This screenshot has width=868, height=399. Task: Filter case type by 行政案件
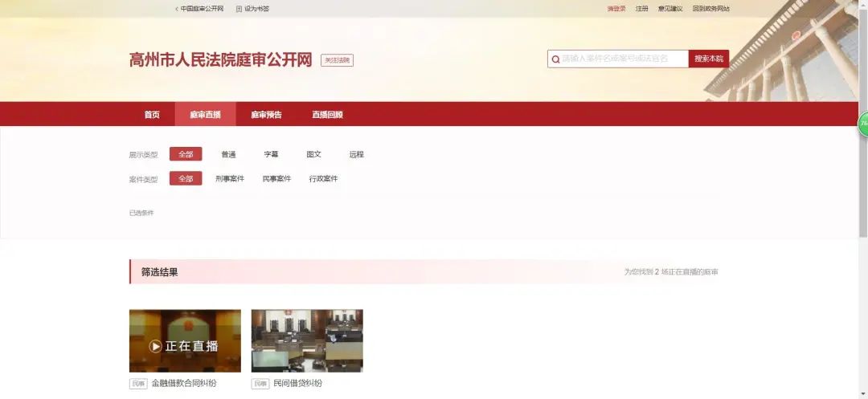pyautogui.click(x=323, y=178)
